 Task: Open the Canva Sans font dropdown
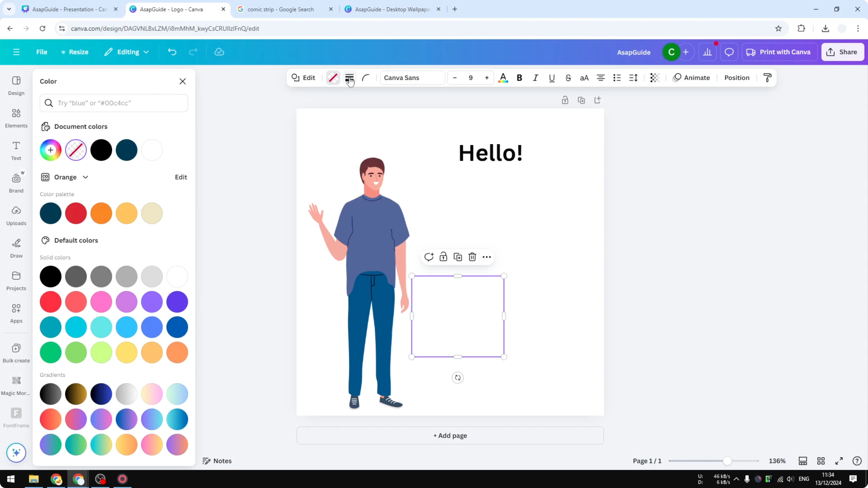pos(412,78)
